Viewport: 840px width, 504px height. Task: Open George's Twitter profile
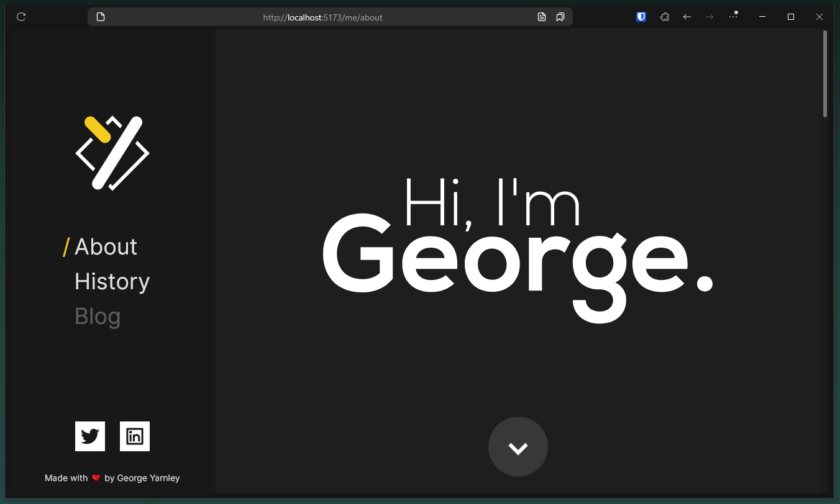(x=89, y=436)
